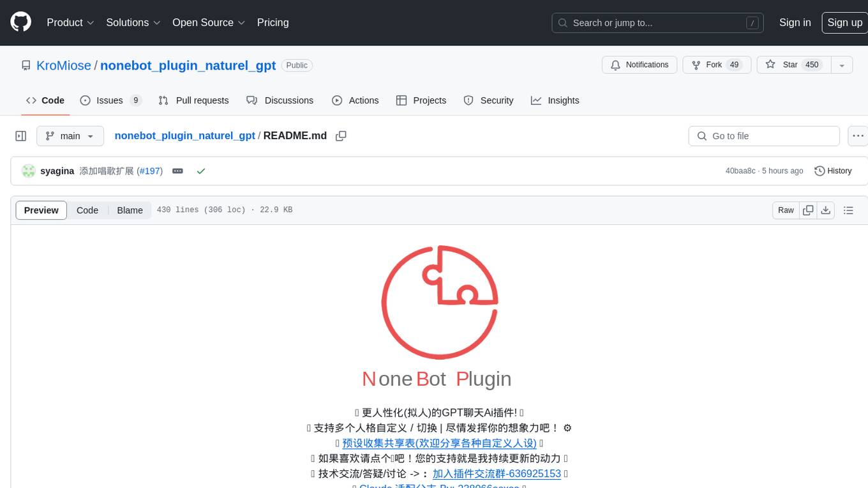Open the syagina avatar image
Image resolution: width=868 pixels, height=488 pixels.
(x=29, y=171)
